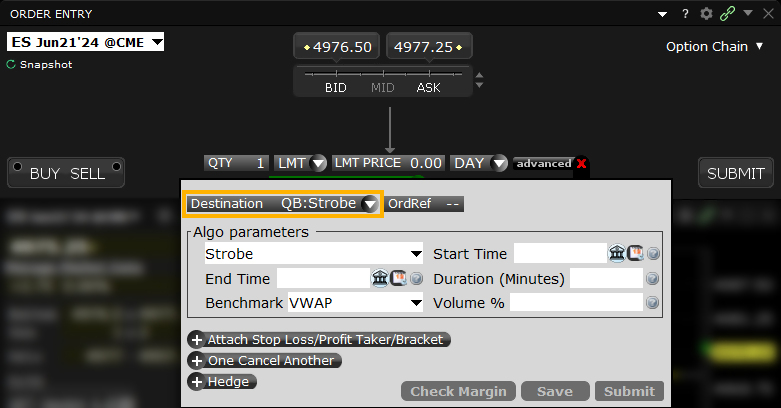
Task: Expand the Benchmark VWAP dropdown
Action: click(x=415, y=302)
